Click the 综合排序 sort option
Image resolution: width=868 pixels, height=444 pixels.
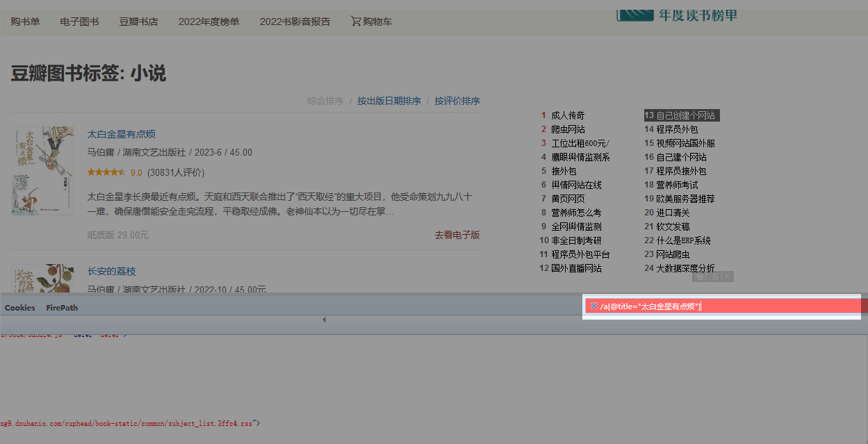325,101
